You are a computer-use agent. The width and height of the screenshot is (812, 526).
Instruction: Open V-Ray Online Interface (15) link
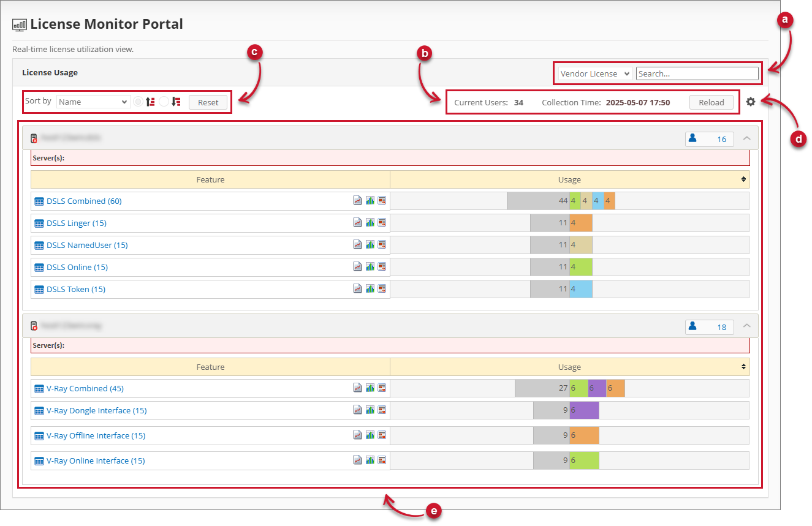pyautogui.click(x=96, y=460)
